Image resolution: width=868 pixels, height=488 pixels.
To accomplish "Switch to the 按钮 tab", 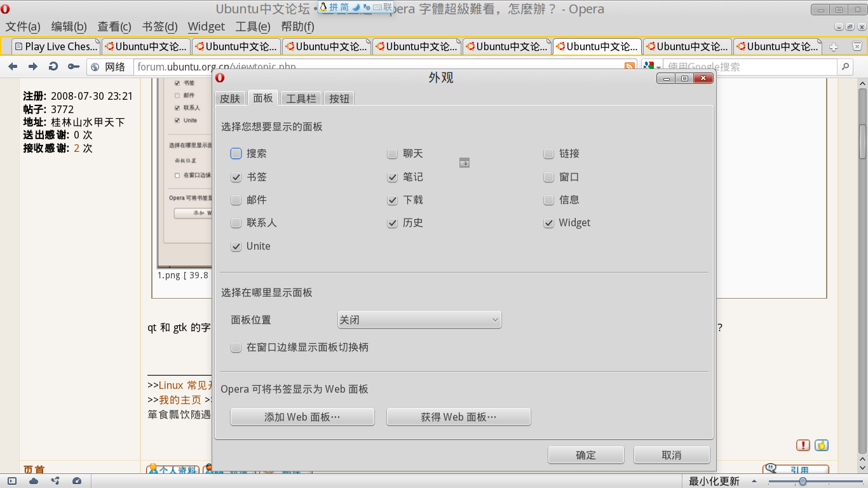I will pos(339,98).
